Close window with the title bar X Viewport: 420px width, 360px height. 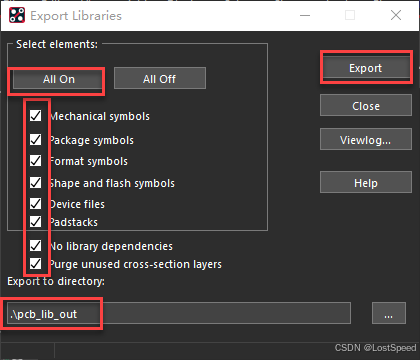click(x=396, y=15)
